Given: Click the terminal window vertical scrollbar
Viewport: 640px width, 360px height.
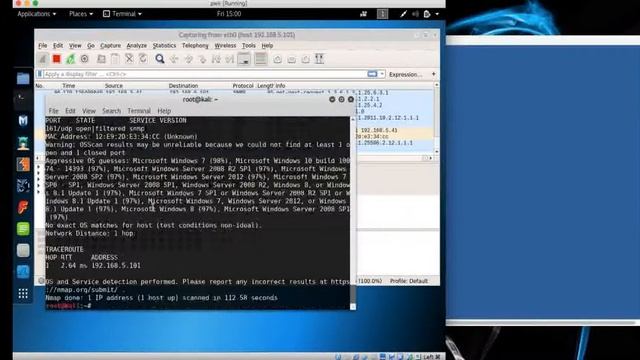Looking at the screenshot, I should [353, 212].
